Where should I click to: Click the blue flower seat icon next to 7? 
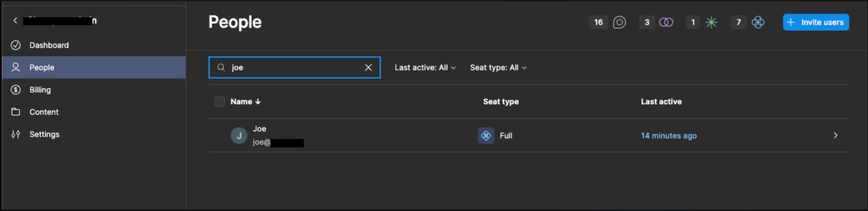click(x=758, y=22)
